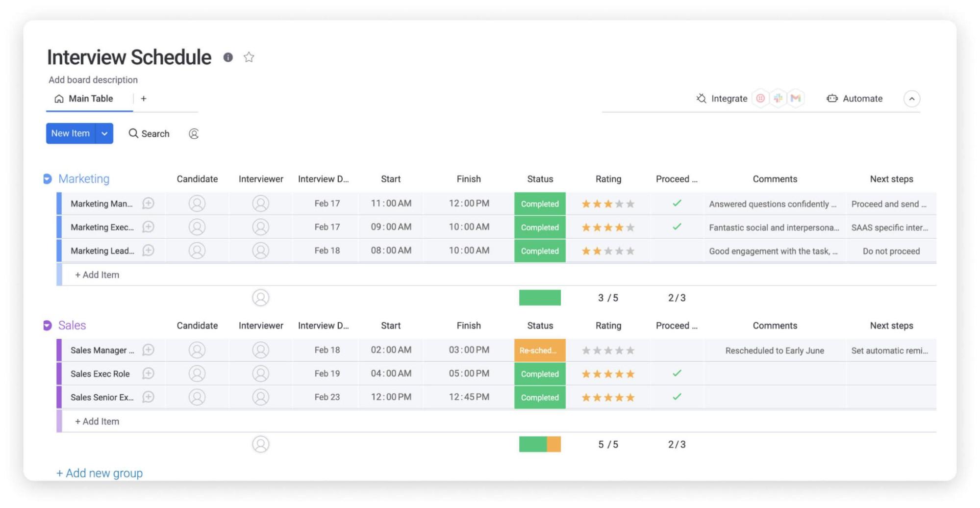Viewport: 980px width, 508px height.
Task: Click + Add Item in Sales group
Action: (97, 421)
